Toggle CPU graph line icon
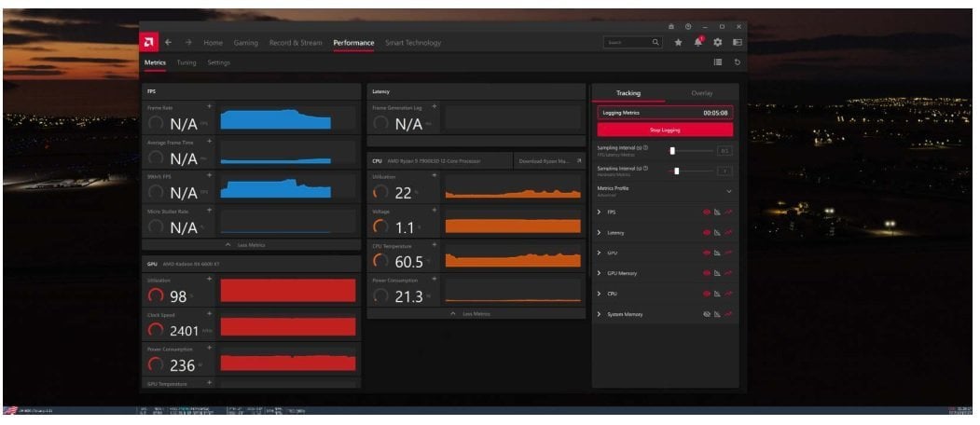The height and width of the screenshot is (425, 980). 729,294
